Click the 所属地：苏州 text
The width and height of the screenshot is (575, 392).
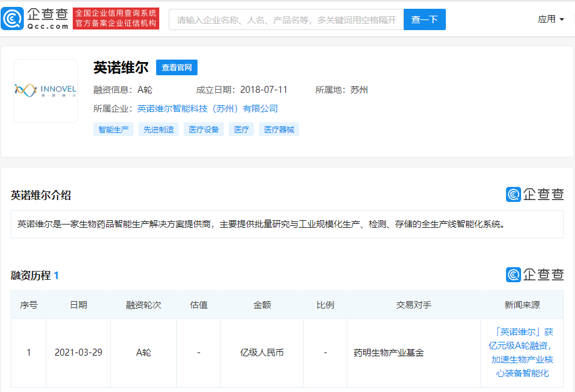(x=341, y=90)
